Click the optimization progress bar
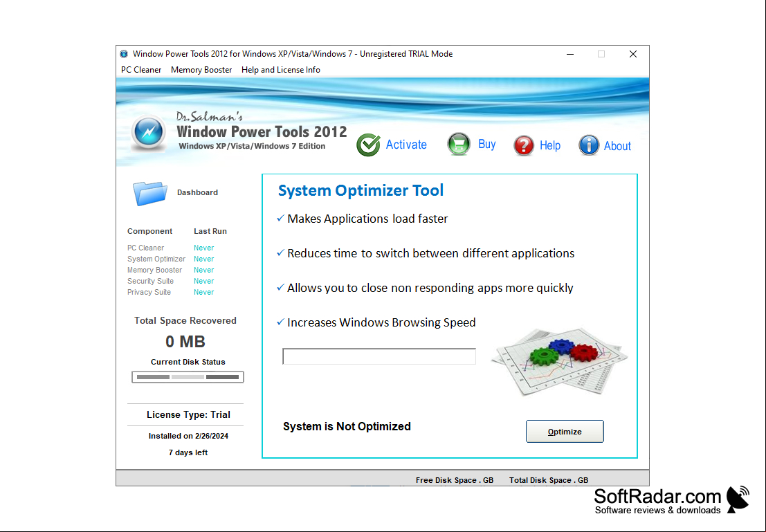 [379, 356]
